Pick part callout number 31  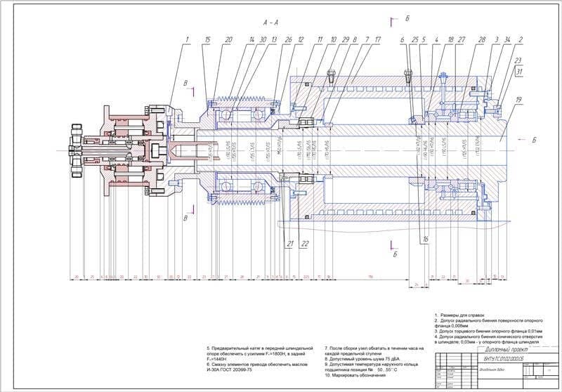point(519,72)
